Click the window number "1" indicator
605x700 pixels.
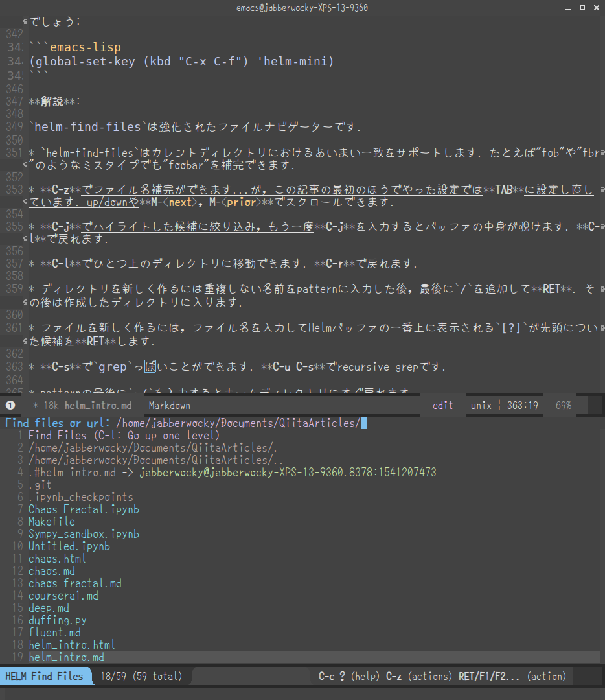tap(9, 404)
